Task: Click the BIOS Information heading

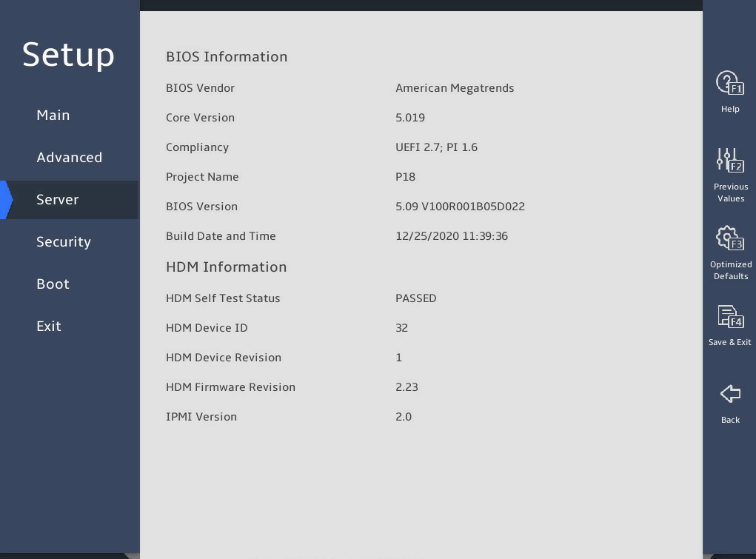Action: pyautogui.click(x=227, y=57)
